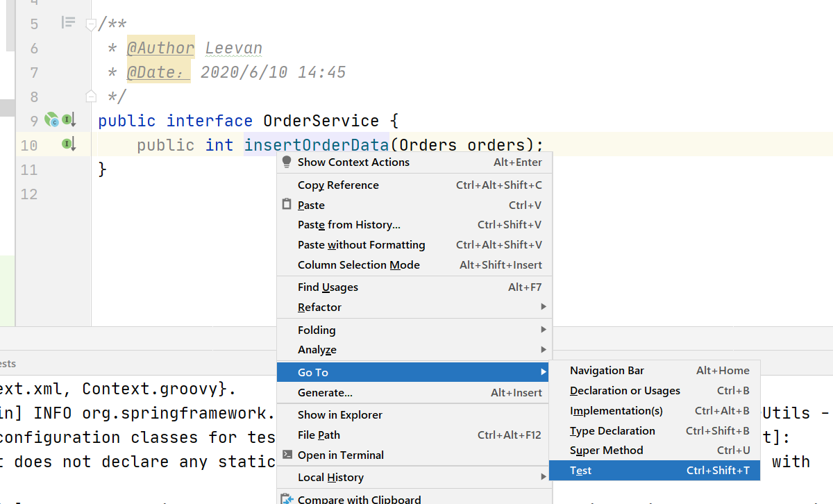Choose Paste without Formatting
The image size is (833, 504).
click(414, 245)
